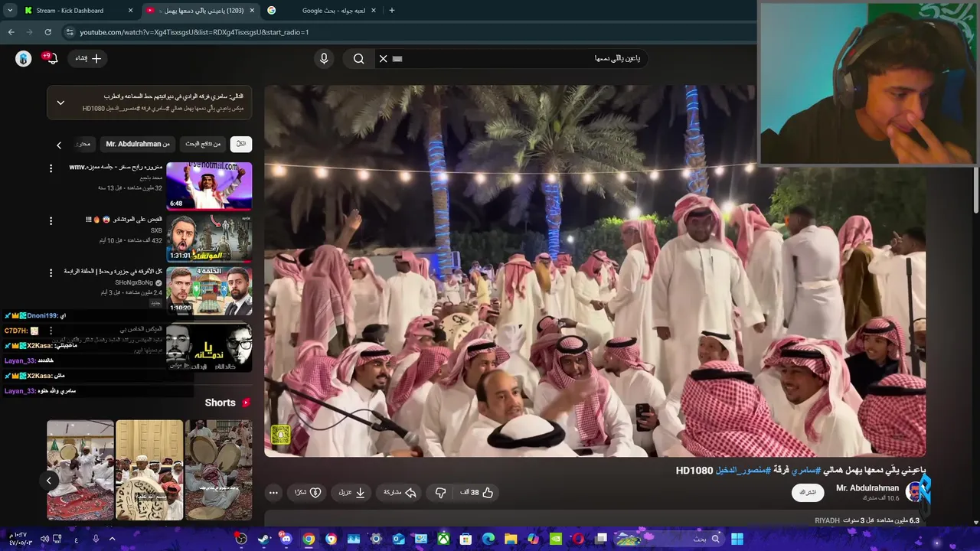Click the Download (تنزيل) button
The height and width of the screenshot is (551, 980).
[352, 493]
